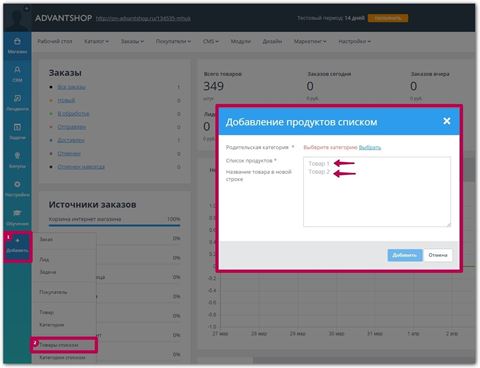This screenshot has width=480, height=368.
Task: Expand the Каталог dropdown menu
Action: pos(96,41)
